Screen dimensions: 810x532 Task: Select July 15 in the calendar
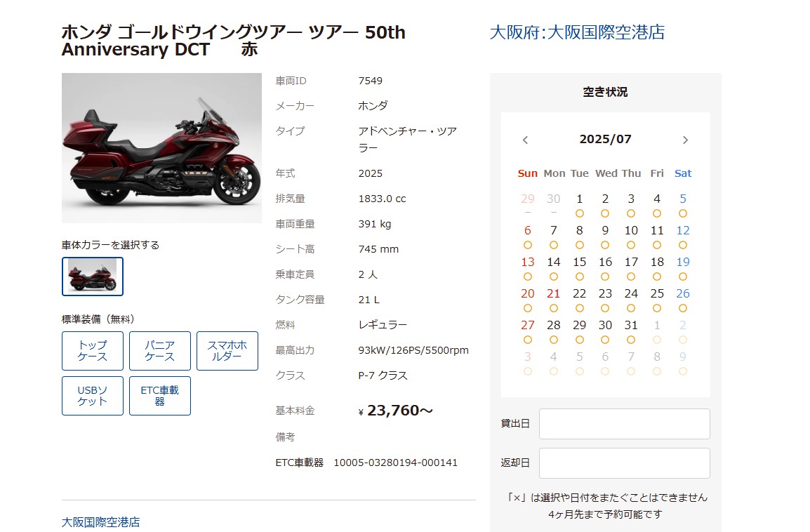point(580,268)
